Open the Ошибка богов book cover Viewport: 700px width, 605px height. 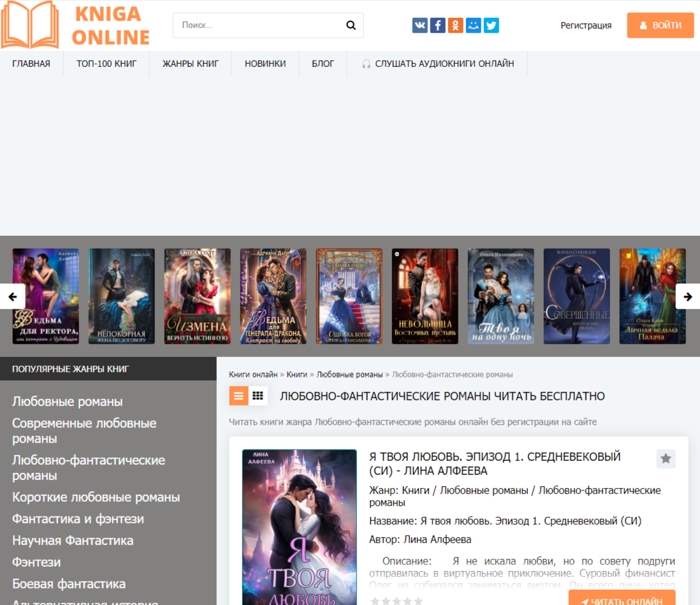(349, 296)
